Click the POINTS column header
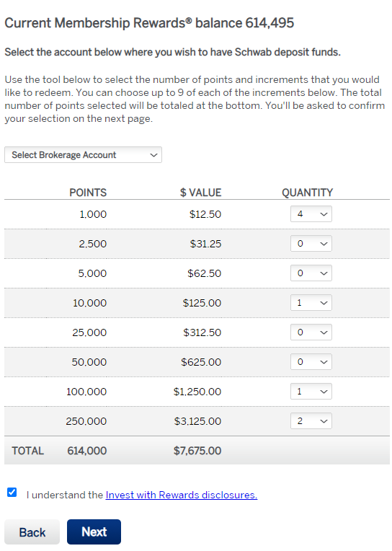The height and width of the screenshot is (551, 392). click(x=88, y=193)
